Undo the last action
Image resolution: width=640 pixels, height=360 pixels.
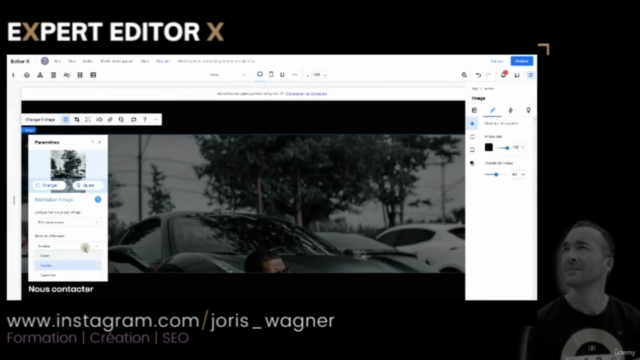[478, 75]
